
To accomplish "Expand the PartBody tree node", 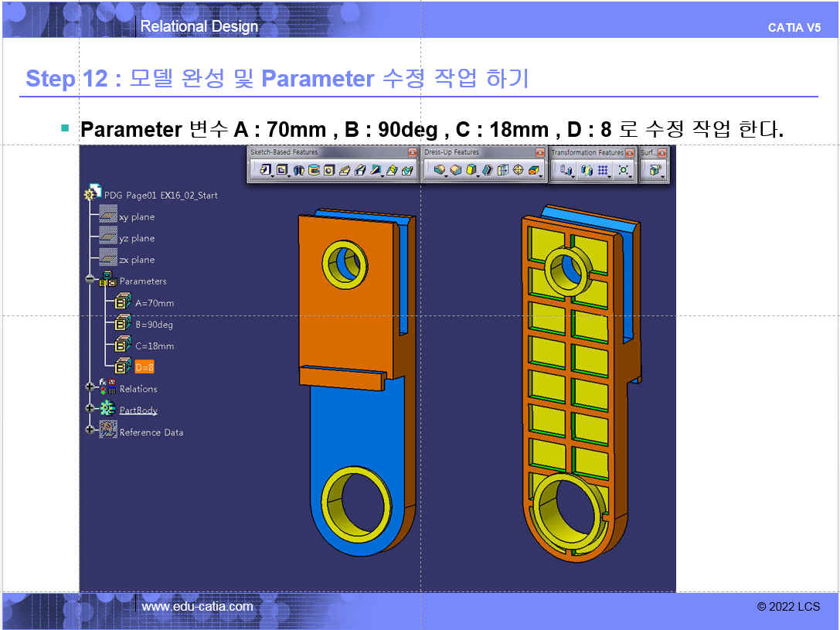I will tap(90, 408).
